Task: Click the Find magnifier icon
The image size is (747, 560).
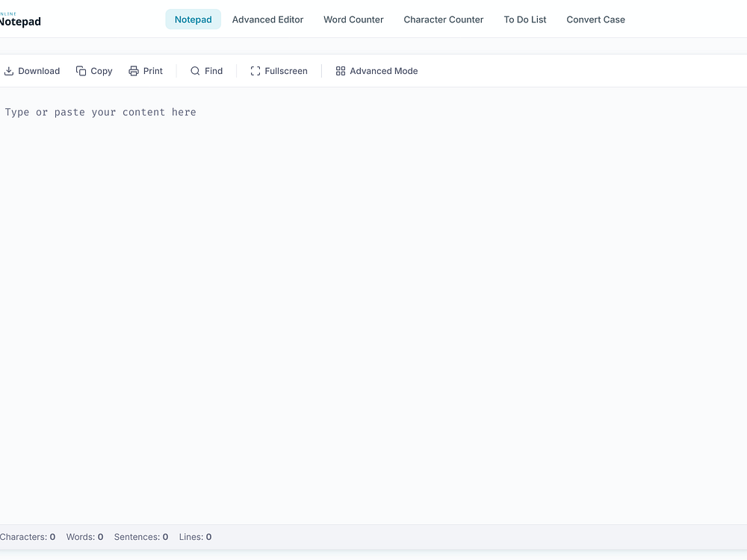Action: tap(195, 71)
